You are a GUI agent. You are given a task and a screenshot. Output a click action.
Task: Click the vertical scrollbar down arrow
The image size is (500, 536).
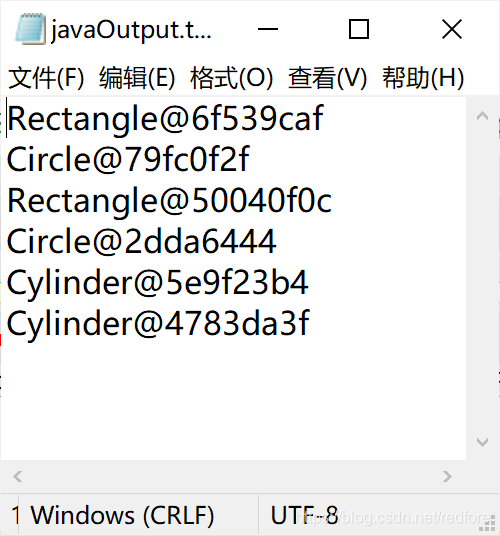482,442
